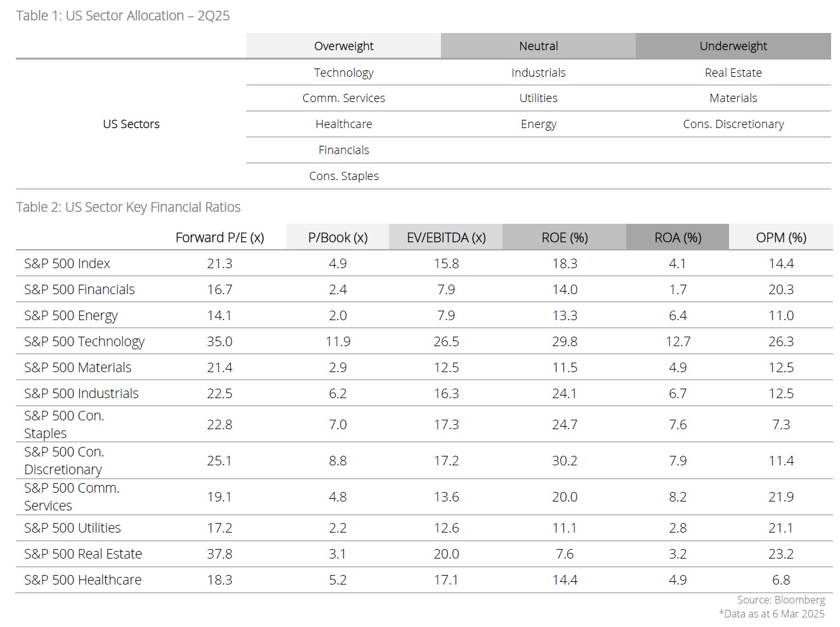The image size is (840, 627).
Task: Select the Comm. Services allocation cell
Action: pos(343,98)
